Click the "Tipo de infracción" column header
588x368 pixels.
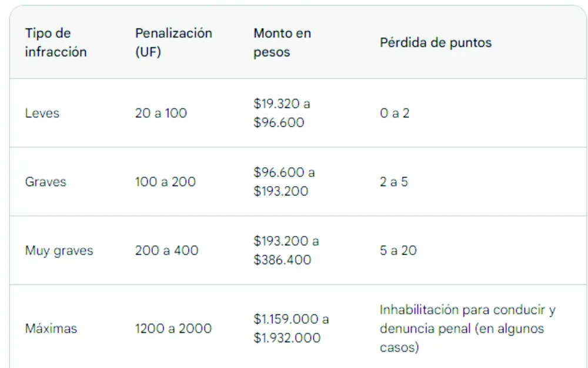(56, 42)
